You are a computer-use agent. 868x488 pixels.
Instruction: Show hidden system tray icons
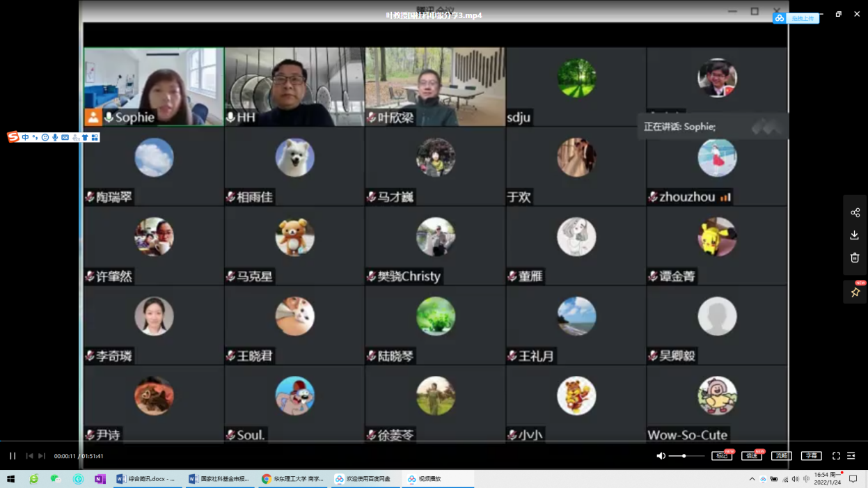pos(752,479)
